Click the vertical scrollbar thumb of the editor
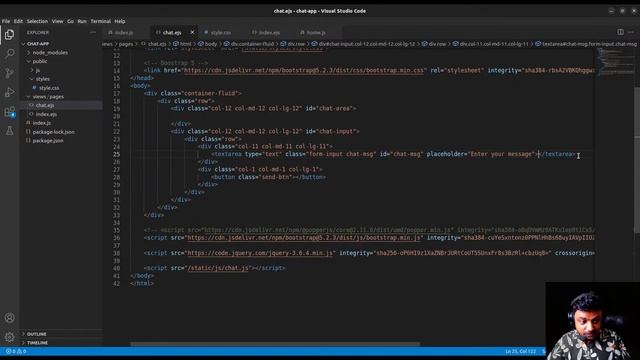640x360 pixels. (637, 159)
